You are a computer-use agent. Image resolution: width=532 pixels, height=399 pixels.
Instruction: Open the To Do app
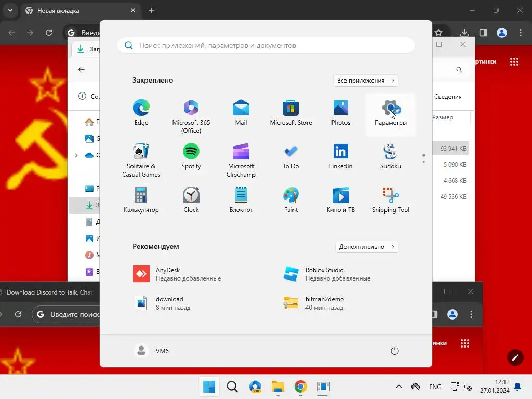pyautogui.click(x=291, y=157)
